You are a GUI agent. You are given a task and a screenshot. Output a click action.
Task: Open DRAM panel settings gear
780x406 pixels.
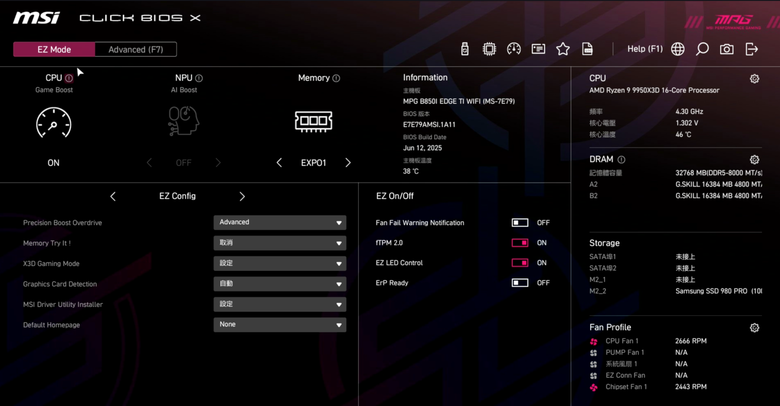point(755,160)
